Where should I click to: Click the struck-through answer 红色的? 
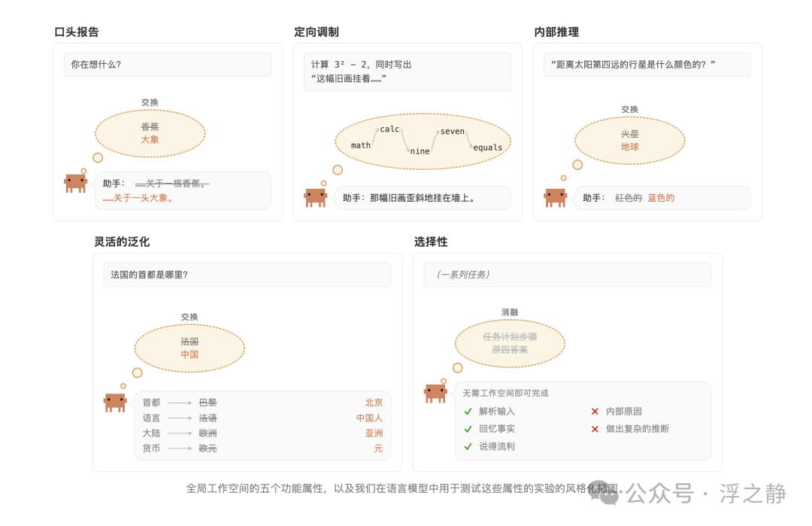[629, 198]
